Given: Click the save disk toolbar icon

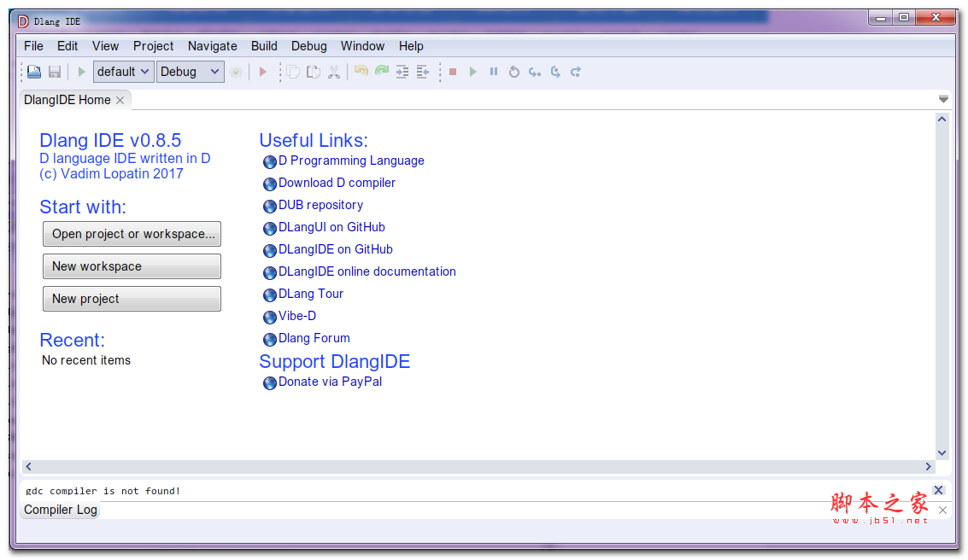Looking at the screenshot, I should (55, 72).
